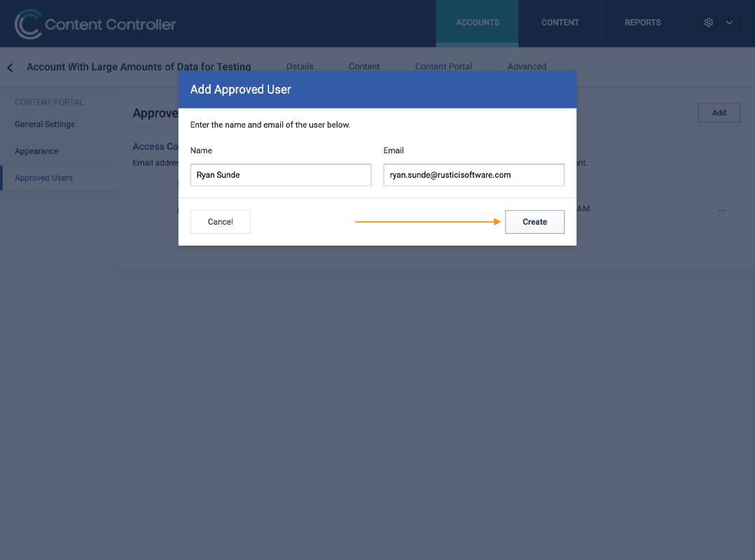755x560 pixels.
Task: Open the account Details tab
Action: coord(300,66)
